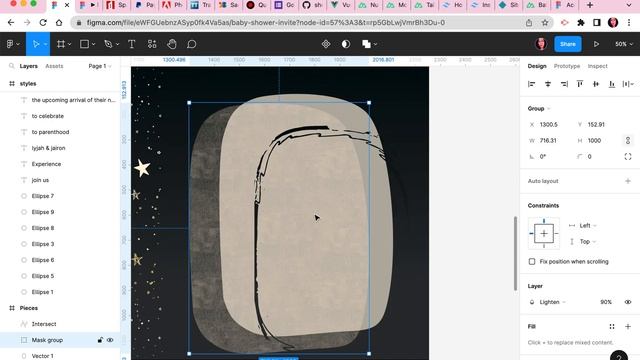
Task: Click the Boolean union icon
Action: (x=366, y=44)
